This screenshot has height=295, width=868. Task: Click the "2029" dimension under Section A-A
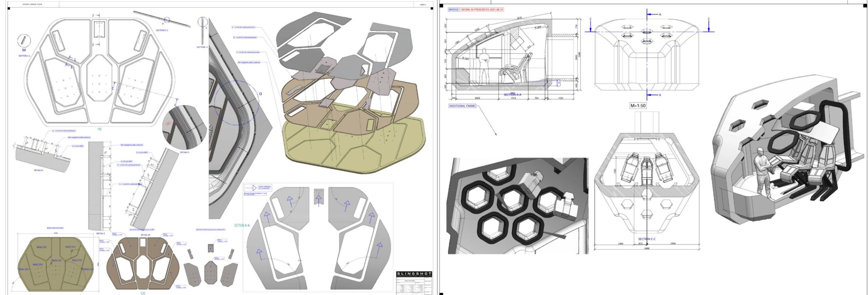(477, 98)
